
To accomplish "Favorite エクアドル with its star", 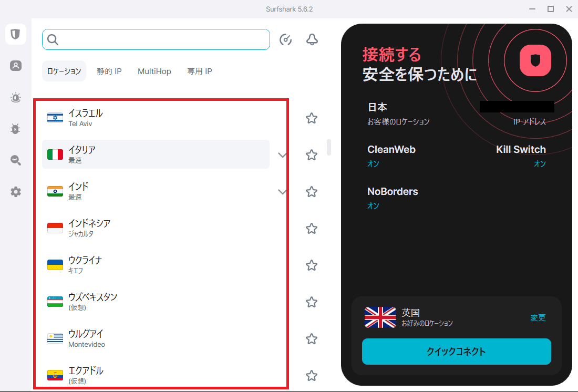I will coord(312,375).
